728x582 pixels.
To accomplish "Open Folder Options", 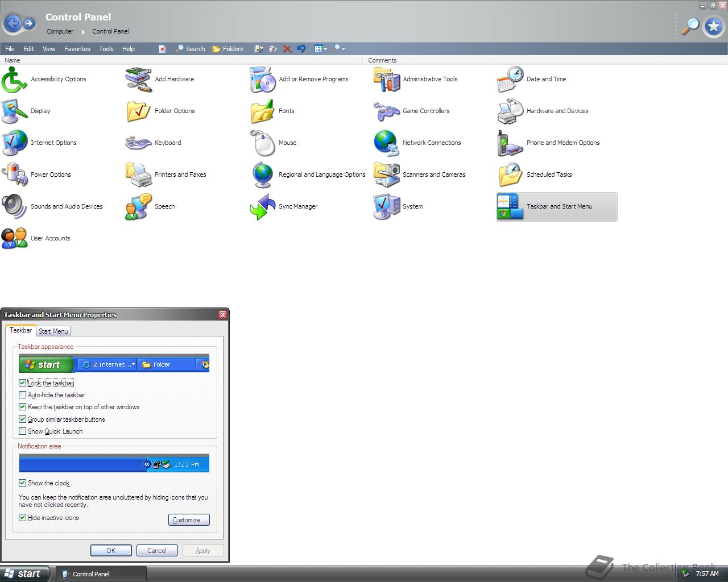I will (160, 111).
